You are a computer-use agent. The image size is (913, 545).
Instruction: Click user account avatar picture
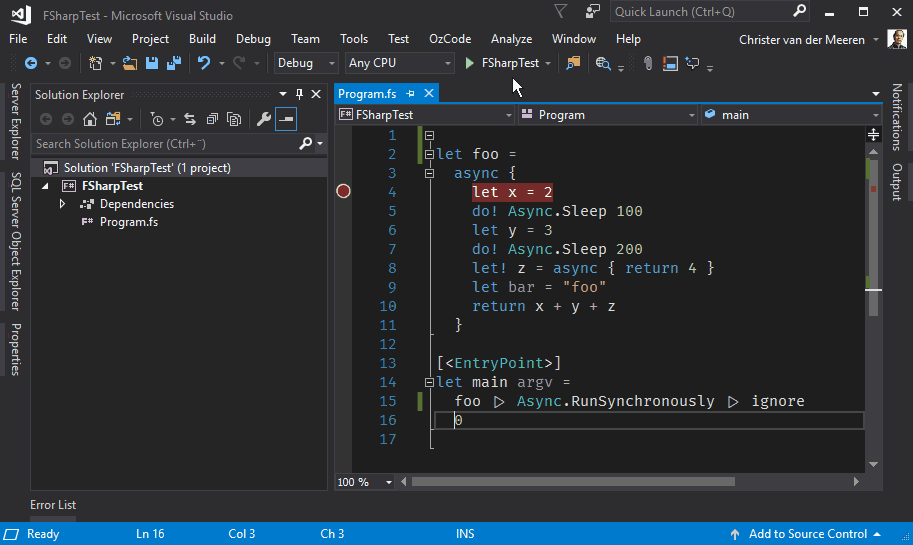click(897, 39)
